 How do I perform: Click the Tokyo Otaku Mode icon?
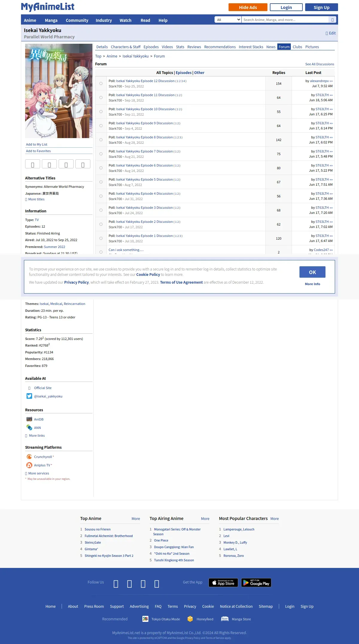point(145,619)
